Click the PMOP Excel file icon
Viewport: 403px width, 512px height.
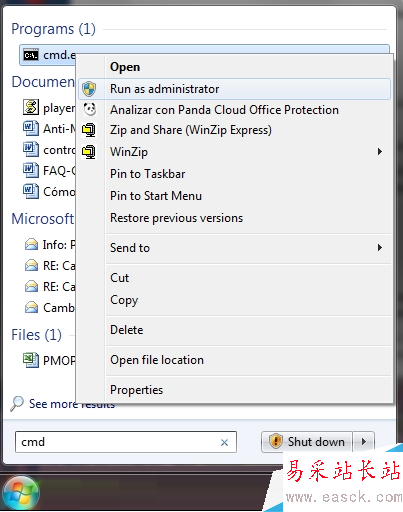click(x=31, y=360)
